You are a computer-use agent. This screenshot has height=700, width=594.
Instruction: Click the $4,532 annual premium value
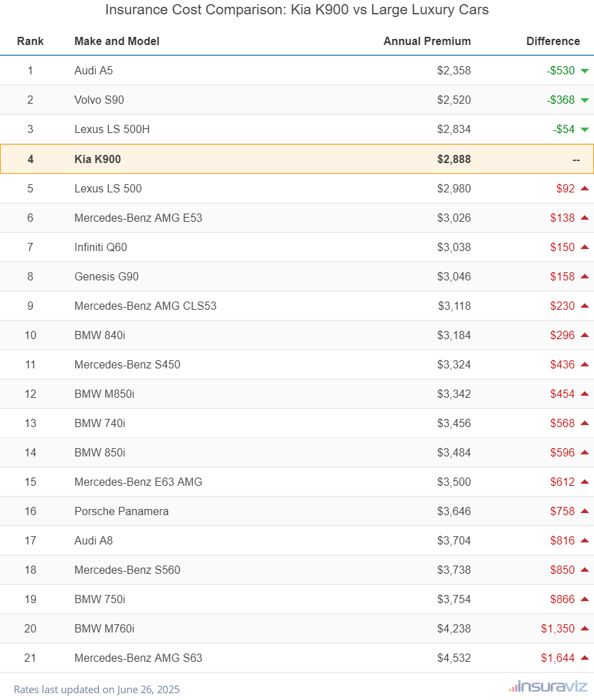454,658
